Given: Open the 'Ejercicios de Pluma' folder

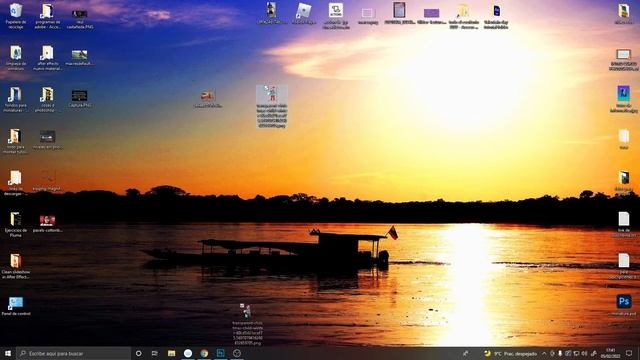Looking at the screenshot, I should (16, 224).
